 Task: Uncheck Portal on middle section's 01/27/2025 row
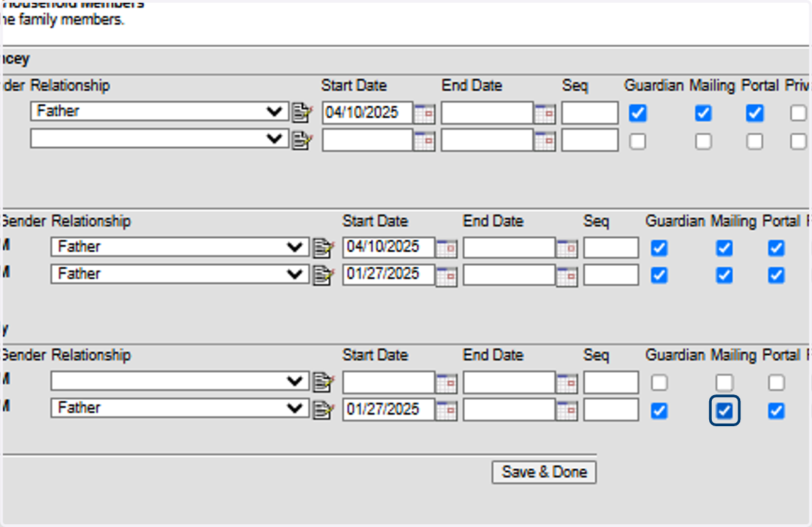pos(777,275)
